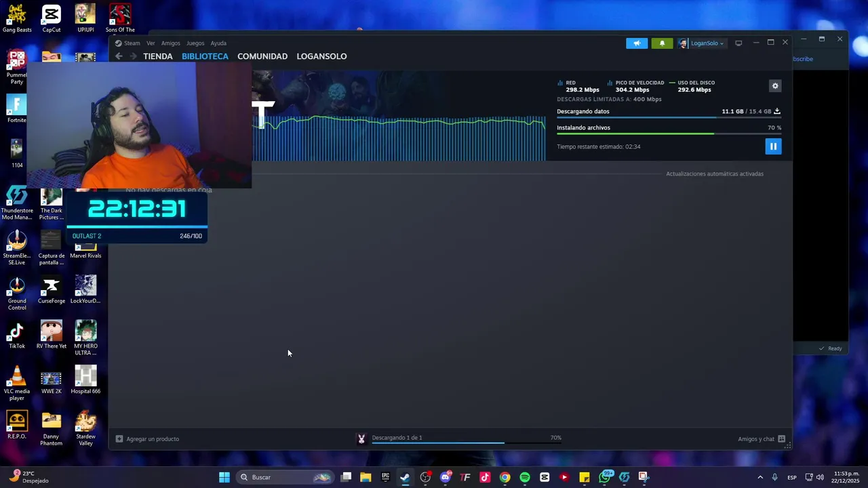
Task: Click the ESP language indicator
Action: pyautogui.click(x=792, y=478)
